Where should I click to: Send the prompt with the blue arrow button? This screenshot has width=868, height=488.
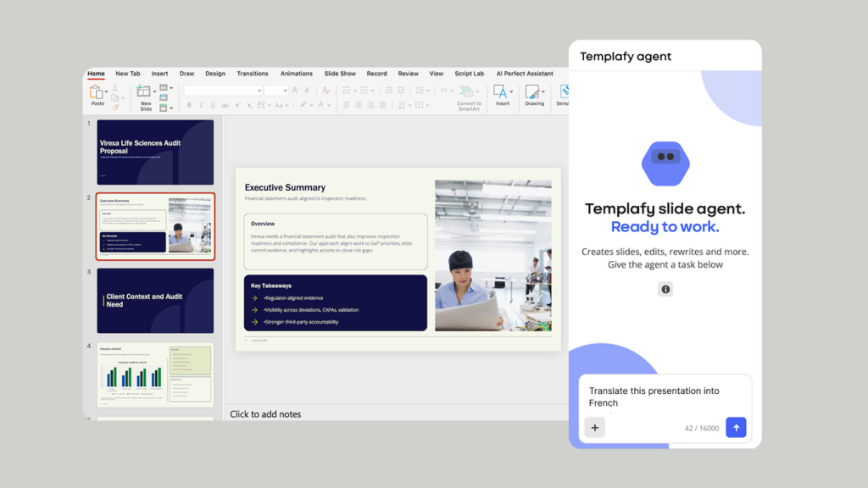(736, 427)
